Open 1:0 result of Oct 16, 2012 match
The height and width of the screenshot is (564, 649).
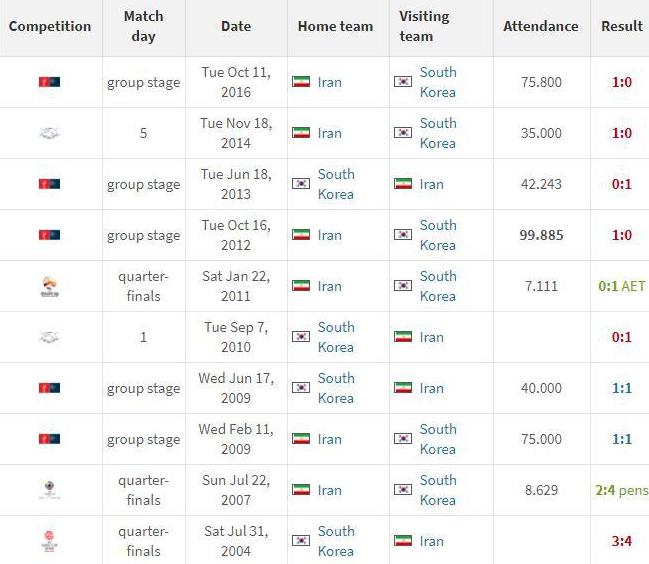click(622, 235)
